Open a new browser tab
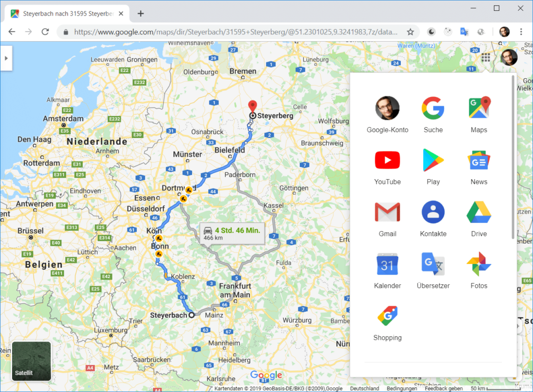Image resolution: width=533 pixels, height=392 pixels. click(141, 14)
